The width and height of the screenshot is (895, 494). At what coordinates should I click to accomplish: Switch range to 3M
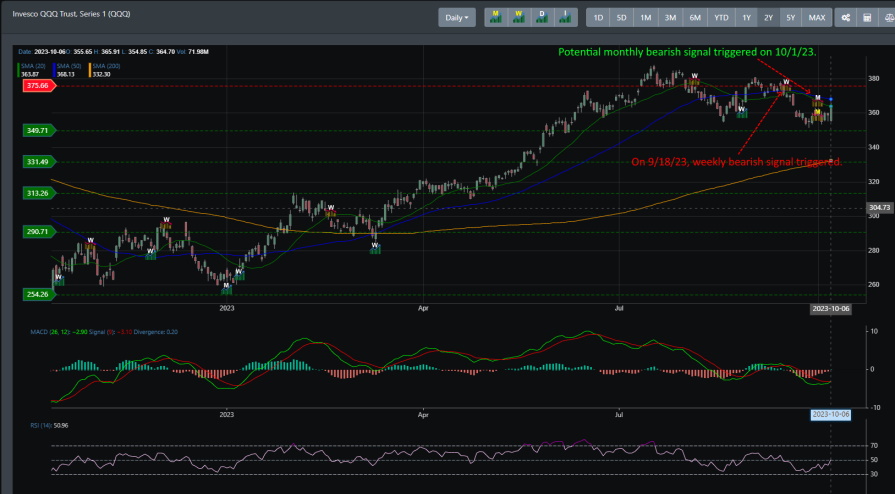tap(670, 18)
